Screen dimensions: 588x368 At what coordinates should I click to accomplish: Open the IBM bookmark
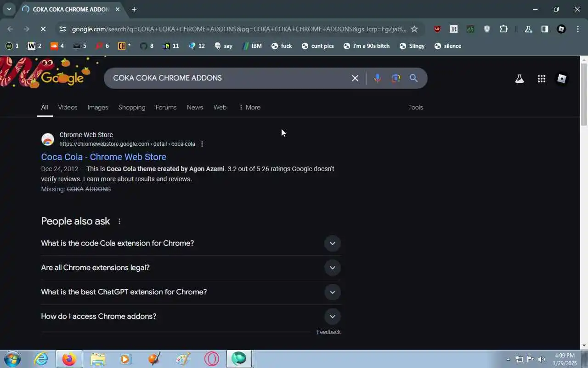pyautogui.click(x=252, y=46)
